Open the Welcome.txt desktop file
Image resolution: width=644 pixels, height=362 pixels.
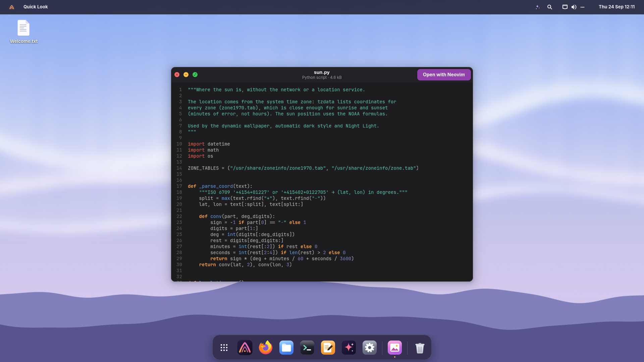(23, 32)
